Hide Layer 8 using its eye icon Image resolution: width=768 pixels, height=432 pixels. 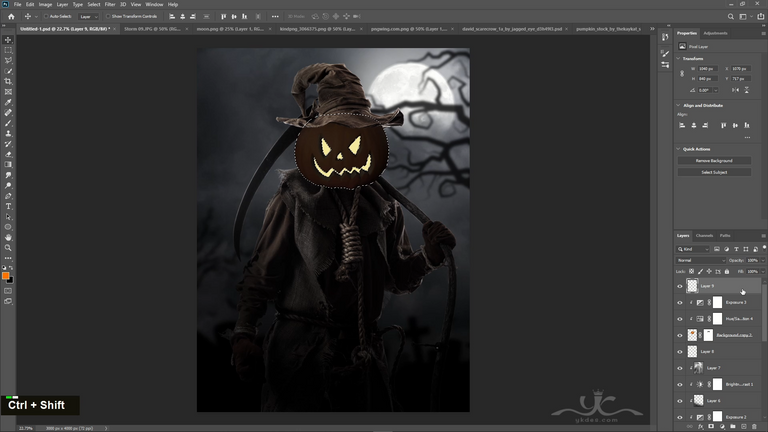(x=679, y=352)
